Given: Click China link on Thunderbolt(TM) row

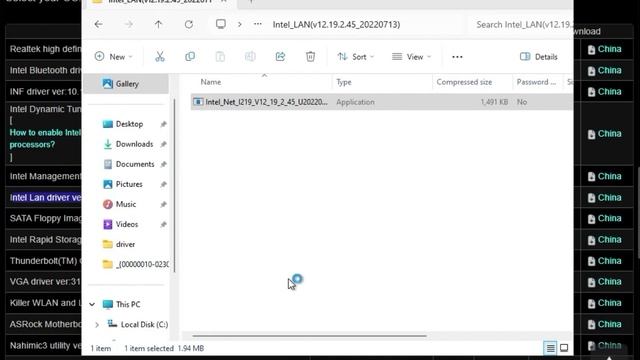Looking at the screenshot, I should point(604,261).
